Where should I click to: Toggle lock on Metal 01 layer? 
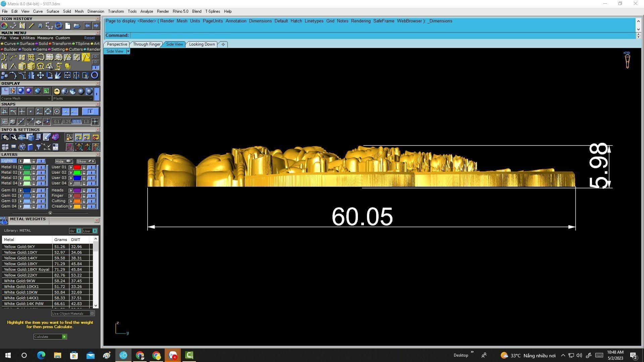tap(34, 167)
